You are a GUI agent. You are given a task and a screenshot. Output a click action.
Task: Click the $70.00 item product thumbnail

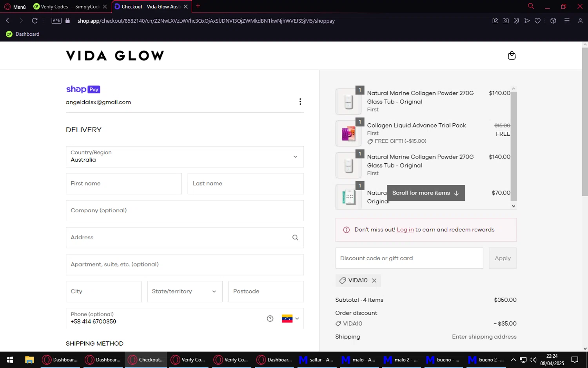click(x=348, y=197)
